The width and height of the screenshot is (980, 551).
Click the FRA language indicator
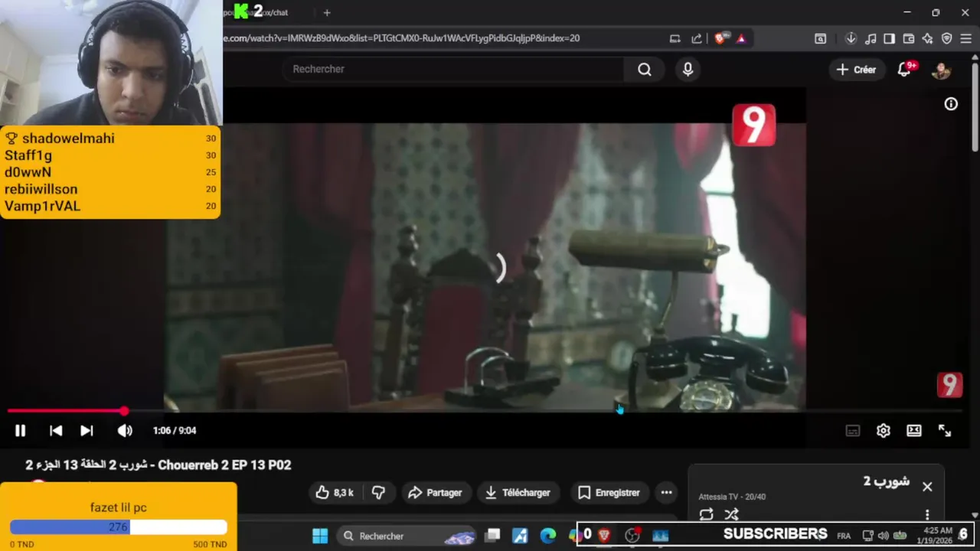[x=844, y=536]
